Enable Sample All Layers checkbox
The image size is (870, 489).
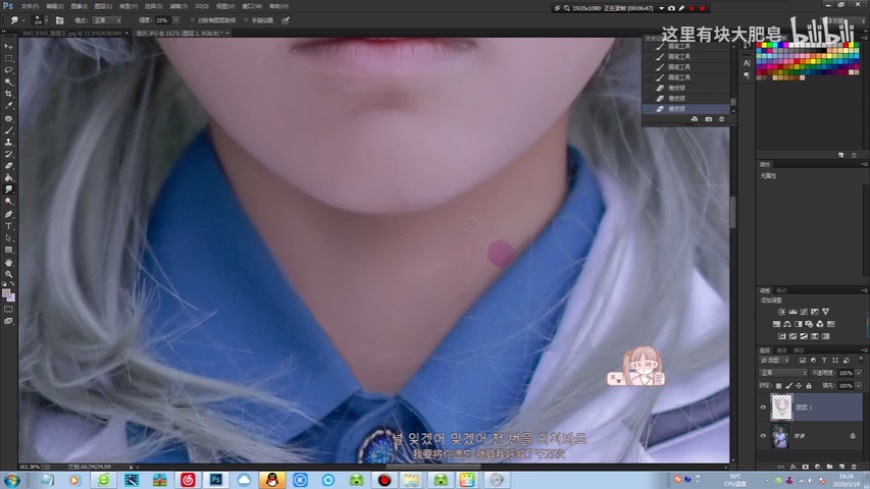click(x=193, y=21)
